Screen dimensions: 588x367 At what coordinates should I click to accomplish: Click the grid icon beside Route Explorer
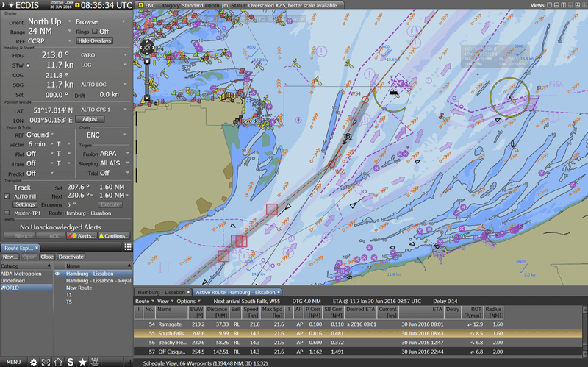tap(127, 247)
